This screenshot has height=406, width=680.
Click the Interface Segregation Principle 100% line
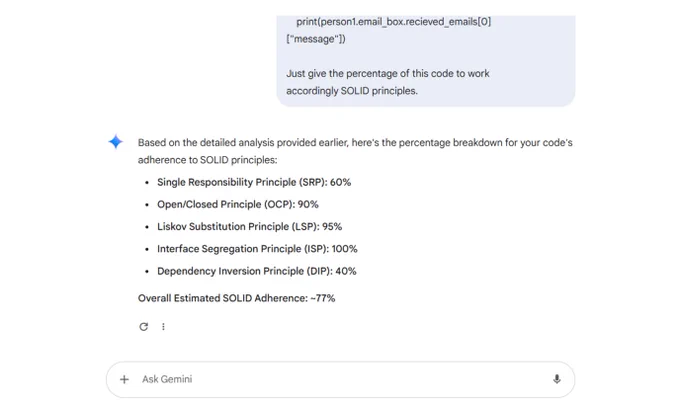click(257, 249)
